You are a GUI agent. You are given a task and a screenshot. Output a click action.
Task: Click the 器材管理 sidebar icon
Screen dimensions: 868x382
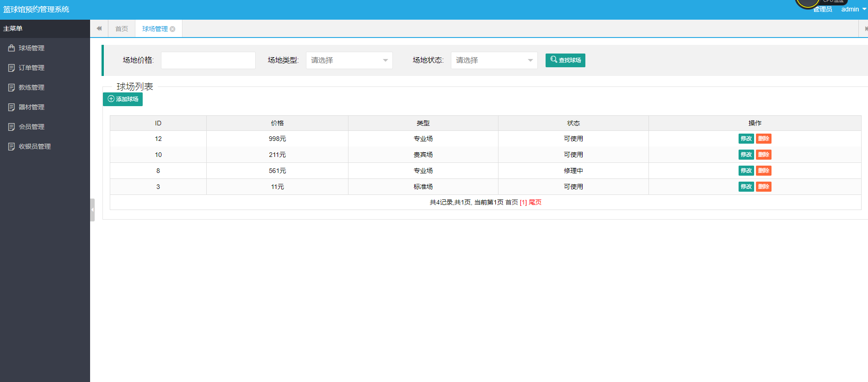pyautogui.click(x=11, y=107)
